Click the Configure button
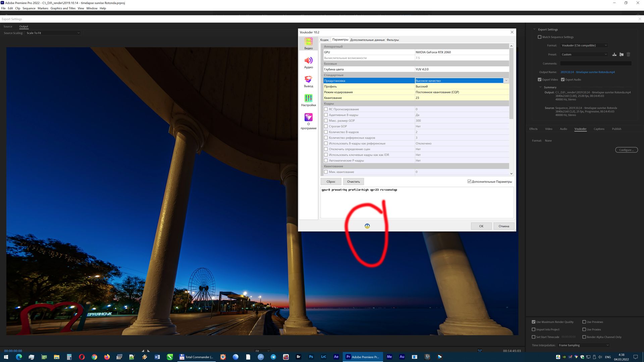This screenshot has width=644, height=362. tap(626, 150)
